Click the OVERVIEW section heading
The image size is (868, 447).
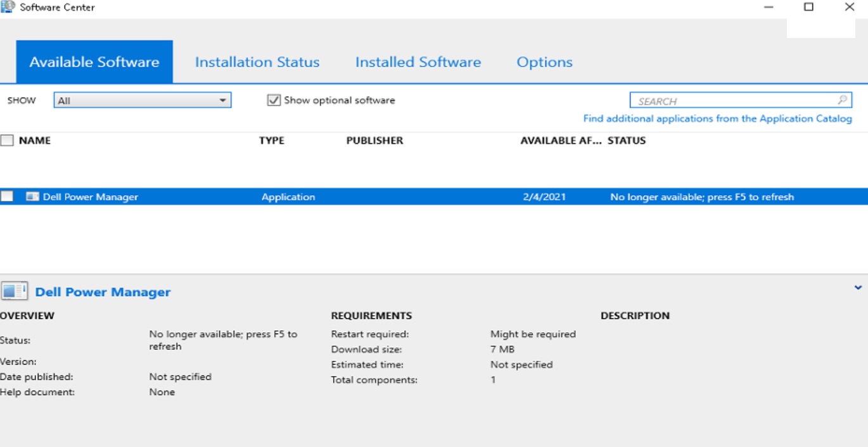click(x=27, y=316)
